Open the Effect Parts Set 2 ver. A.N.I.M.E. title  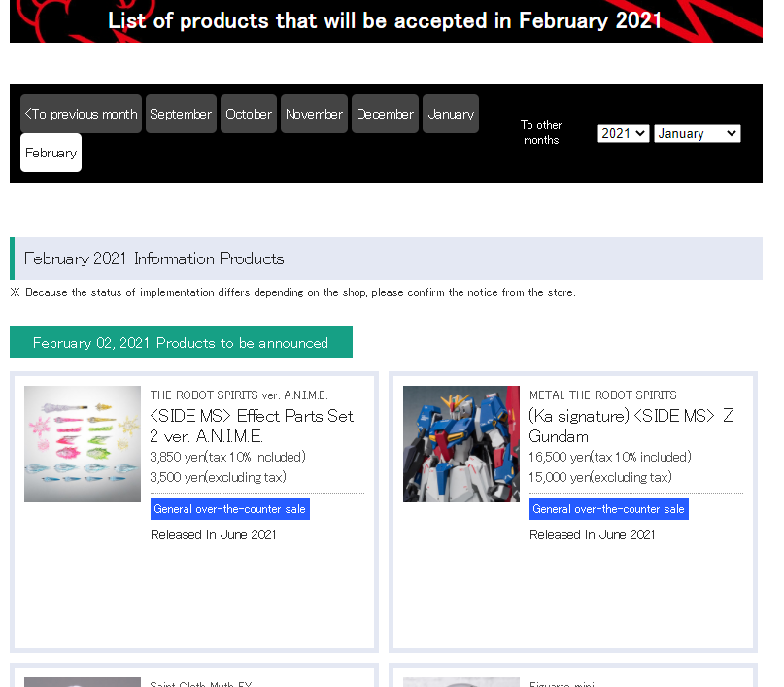point(252,426)
